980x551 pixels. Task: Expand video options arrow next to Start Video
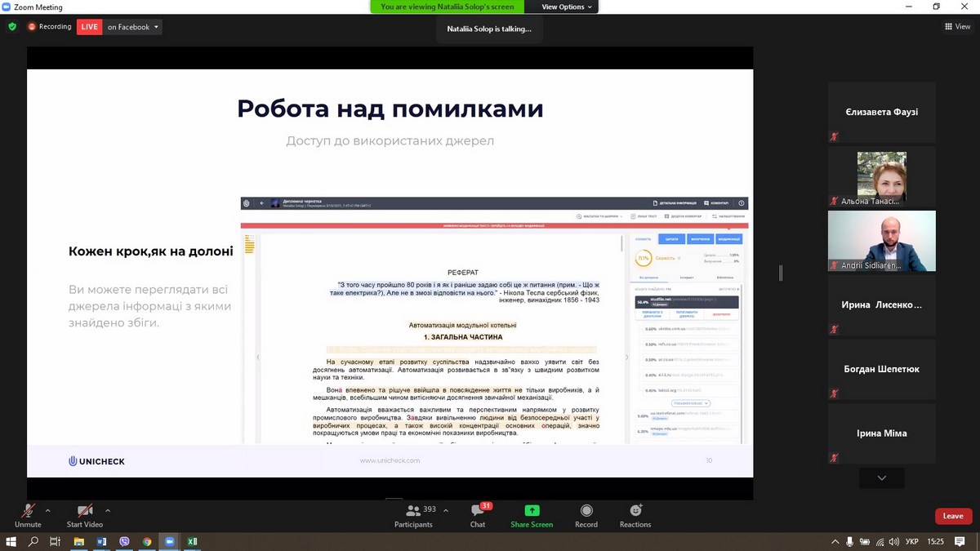[108, 510]
